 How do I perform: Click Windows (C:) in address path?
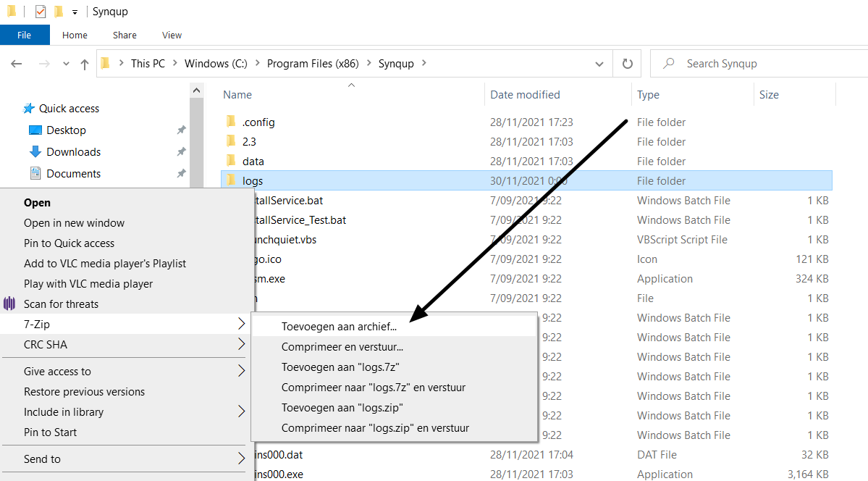coord(216,64)
